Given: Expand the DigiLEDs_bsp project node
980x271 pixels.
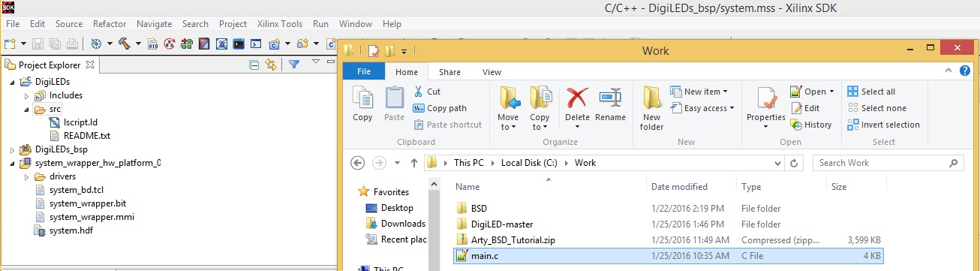Looking at the screenshot, I should (12, 149).
